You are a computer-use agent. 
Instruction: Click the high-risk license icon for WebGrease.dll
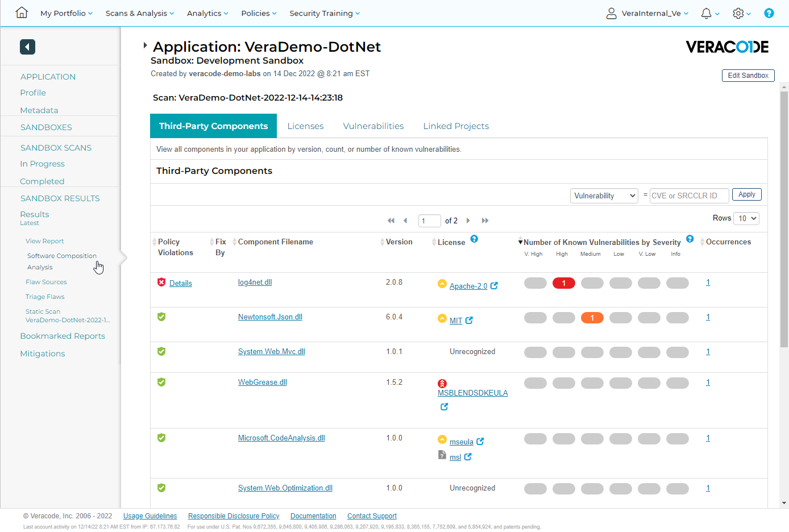(442, 384)
